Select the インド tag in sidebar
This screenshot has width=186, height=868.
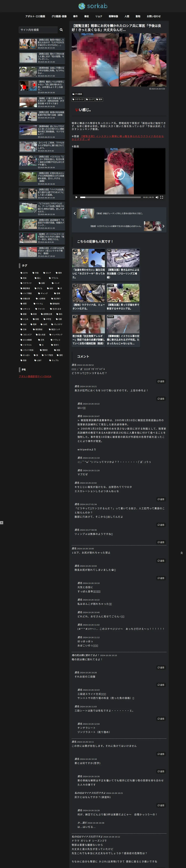[x=56, y=283]
